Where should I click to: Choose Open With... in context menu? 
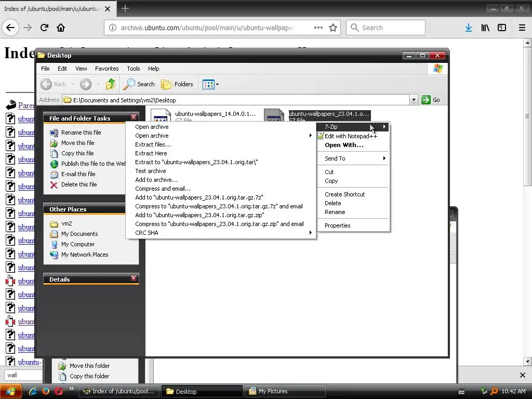[353, 145]
